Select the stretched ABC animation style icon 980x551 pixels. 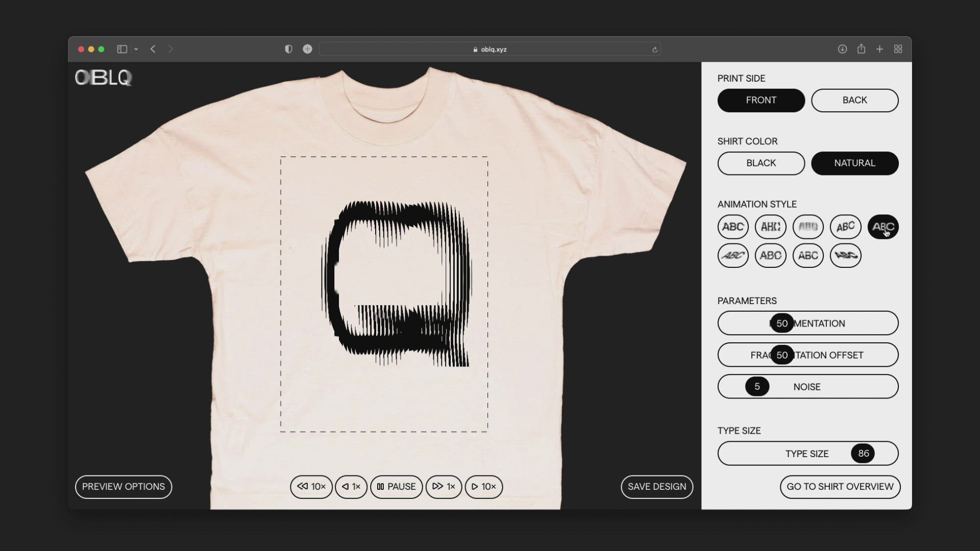(x=771, y=227)
